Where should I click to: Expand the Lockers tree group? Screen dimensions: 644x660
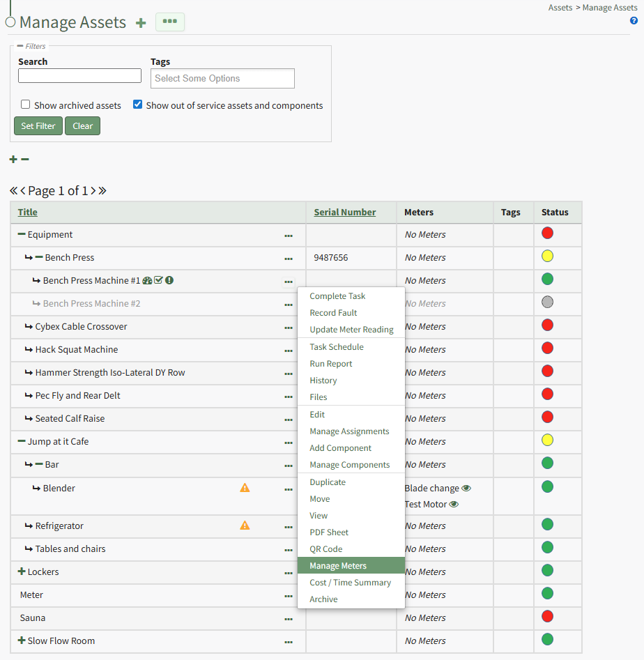22,571
